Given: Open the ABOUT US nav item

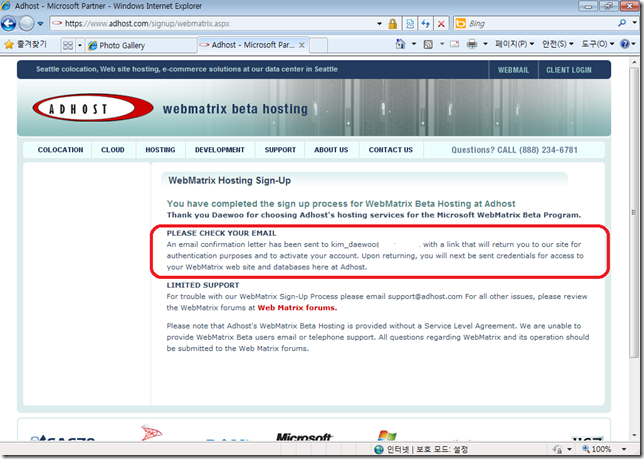Looking at the screenshot, I should click(331, 150).
